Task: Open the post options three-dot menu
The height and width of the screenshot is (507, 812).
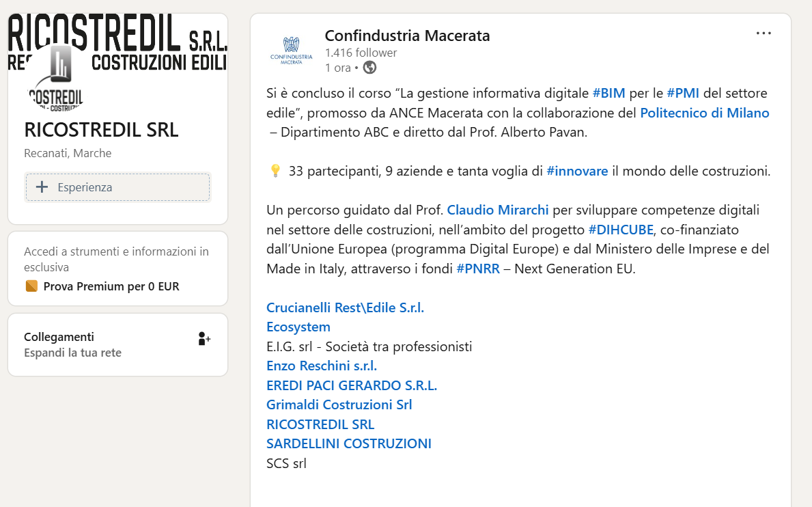Action: (x=764, y=33)
